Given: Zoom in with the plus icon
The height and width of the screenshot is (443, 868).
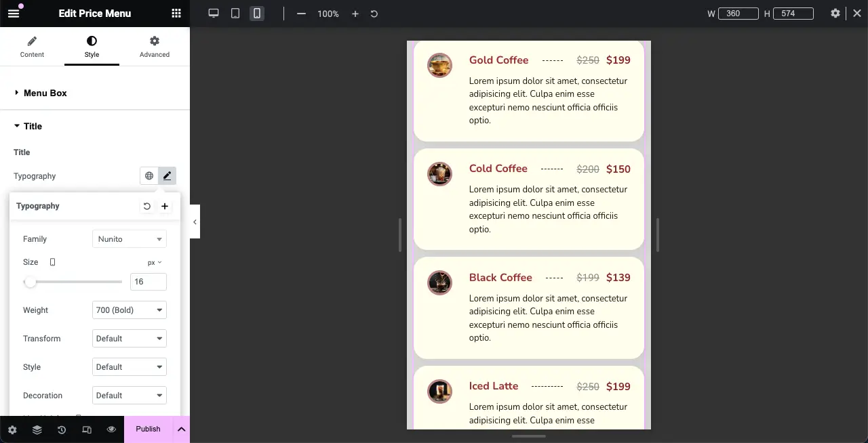Looking at the screenshot, I should (355, 14).
